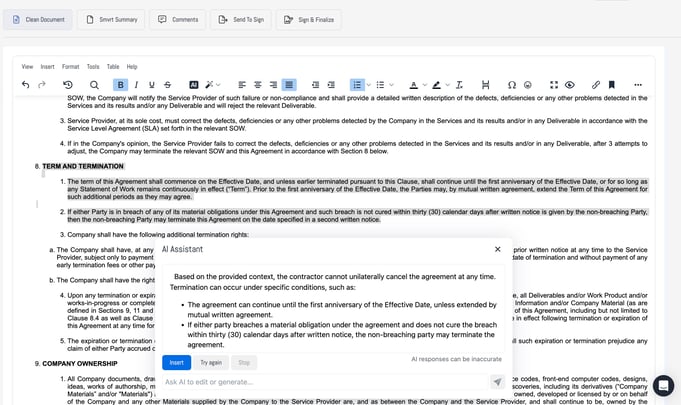681x405 pixels.
Task: Insert the AI response into document
Action: coord(176,362)
